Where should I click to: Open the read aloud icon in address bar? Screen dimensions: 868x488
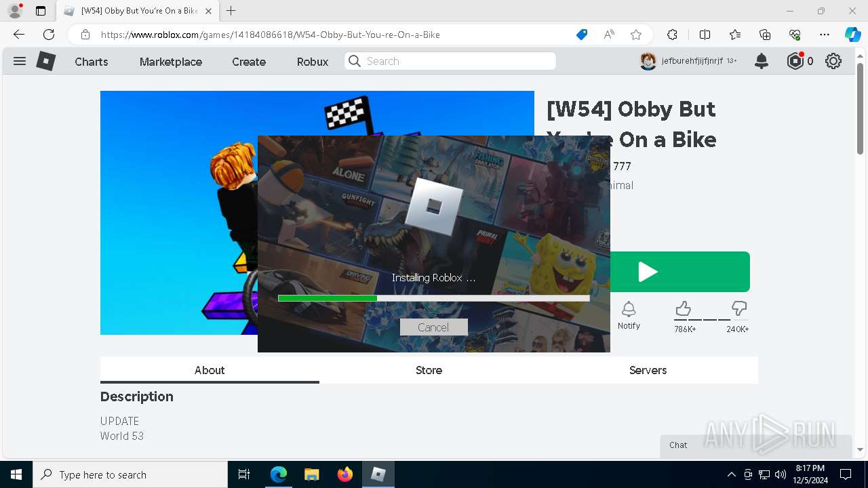609,35
